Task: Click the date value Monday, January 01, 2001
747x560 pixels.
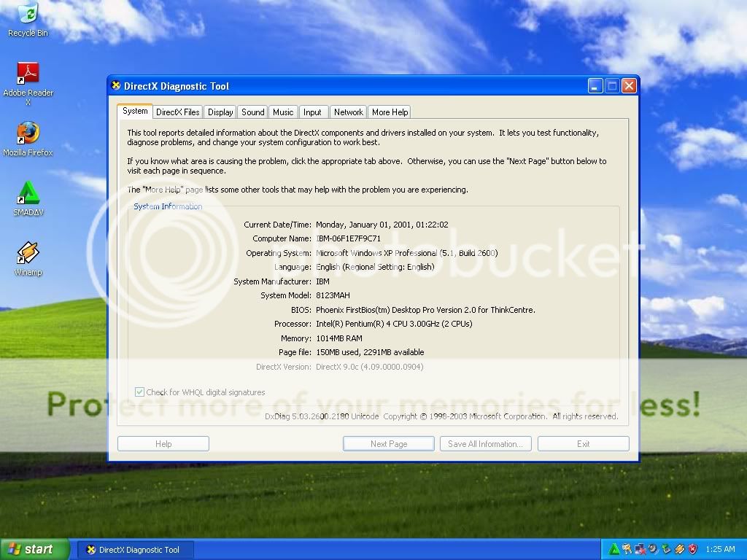Action: (x=382, y=225)
